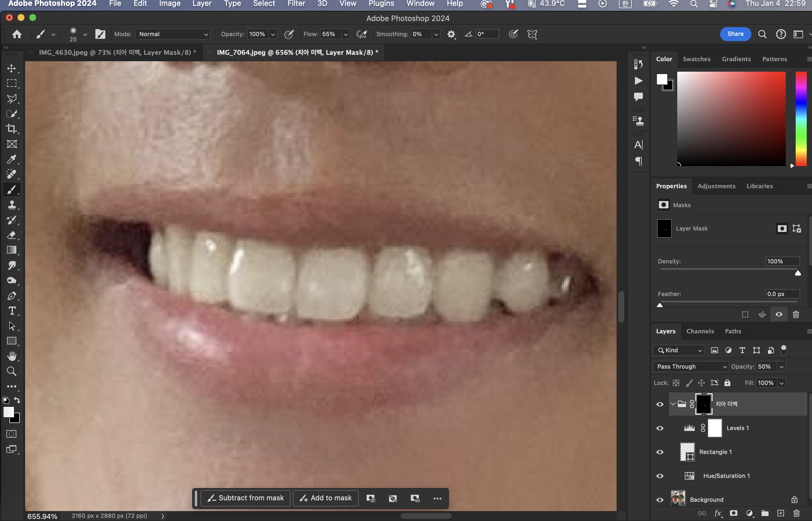Click the Subtract from mask button
812x521 pixels.
point(246,498)
